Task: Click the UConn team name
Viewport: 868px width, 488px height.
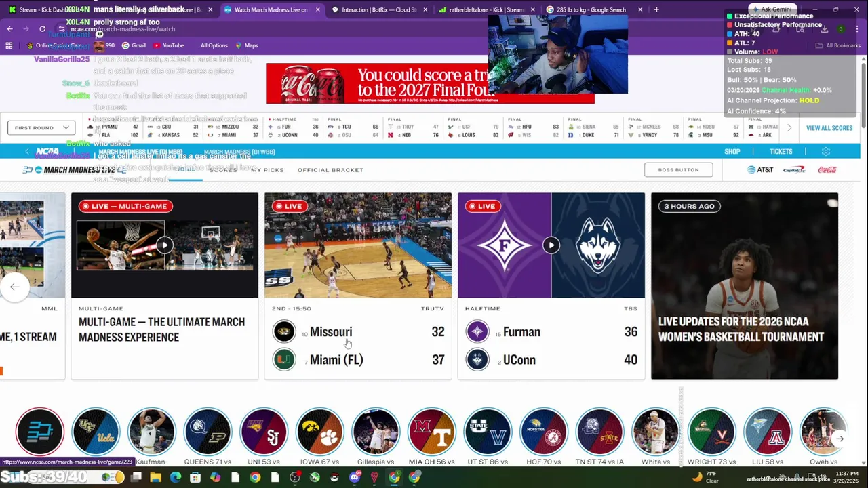Action: coord(519,360)
